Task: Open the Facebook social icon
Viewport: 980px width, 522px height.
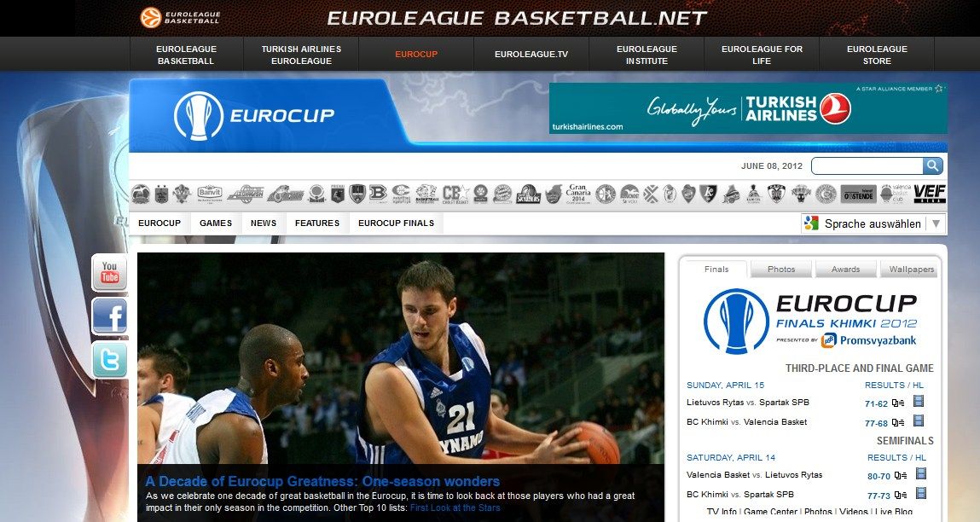Action: coord(109,316)
